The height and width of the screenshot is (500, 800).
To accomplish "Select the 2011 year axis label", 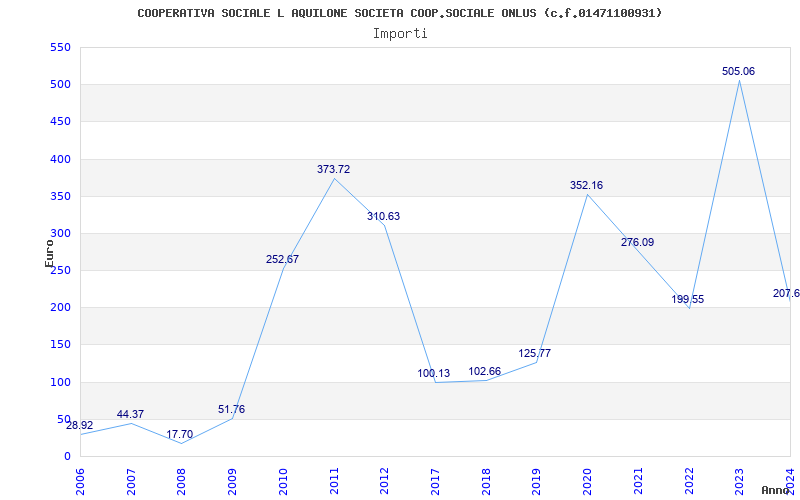I will click(x=334, y=481).
